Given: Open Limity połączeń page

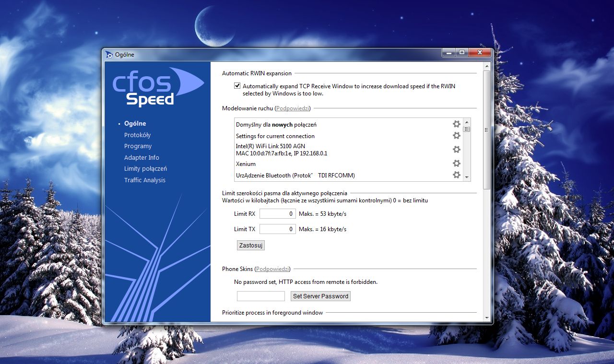Looking at the screenshot, I should [145, 168].
